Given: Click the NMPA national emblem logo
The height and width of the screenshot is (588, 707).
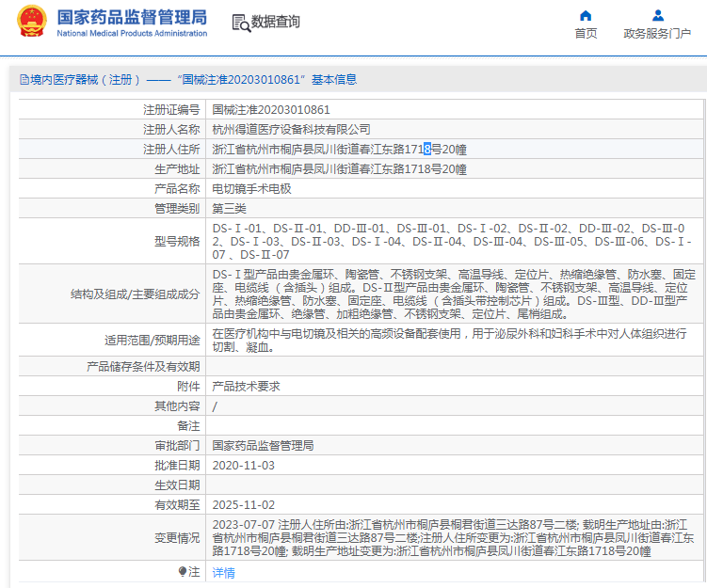Looking at the screenshot, I should pos(32,21).
